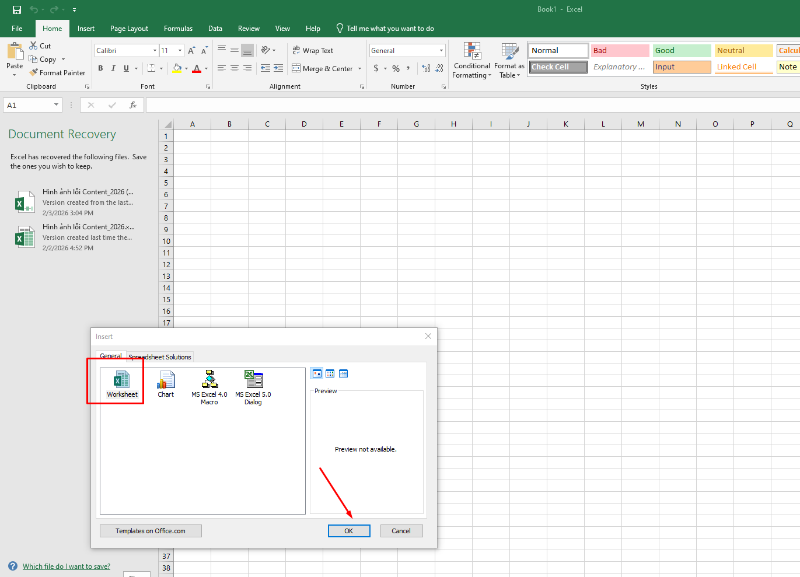Click 'Which file do I want to save?' link
The height and width of the screenshot is (577, 800).
click(66, 566)
